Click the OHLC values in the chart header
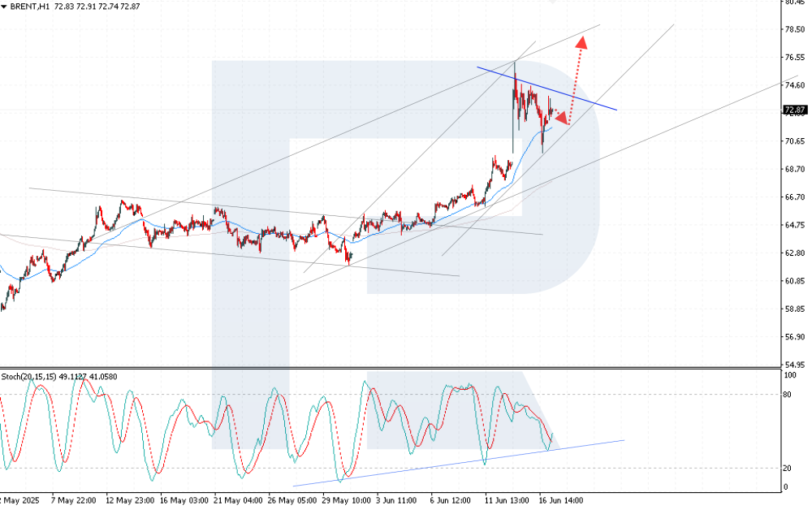Image resolution: width=812 pixels, height=510 pixels. [x=97, y=6]
